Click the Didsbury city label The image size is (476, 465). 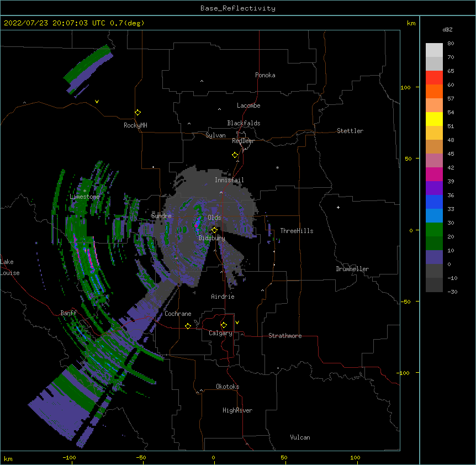(x=212, y=238)
